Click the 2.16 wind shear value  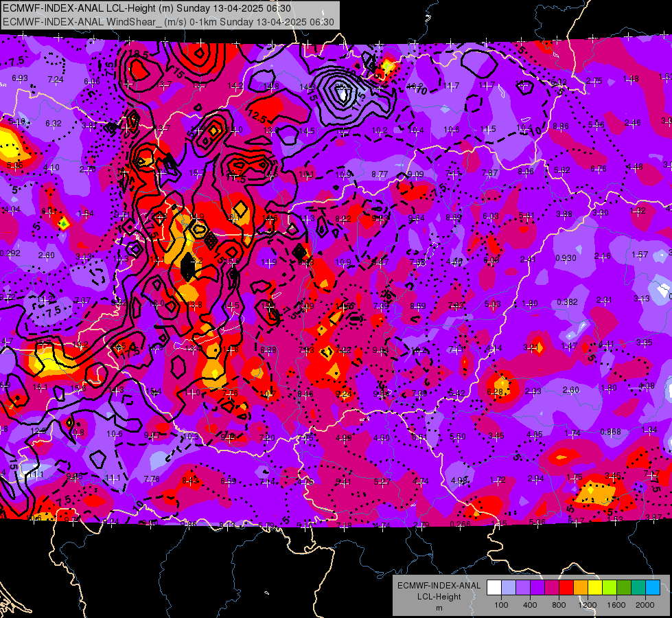[602, 256]
